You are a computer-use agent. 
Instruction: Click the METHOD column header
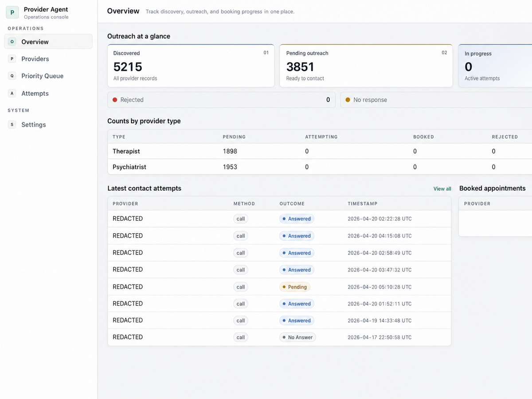[x=244, y=204]
